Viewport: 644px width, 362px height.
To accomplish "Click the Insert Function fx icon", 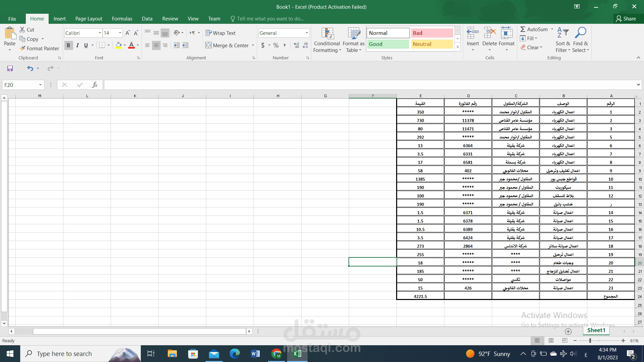I will point(95,85).
